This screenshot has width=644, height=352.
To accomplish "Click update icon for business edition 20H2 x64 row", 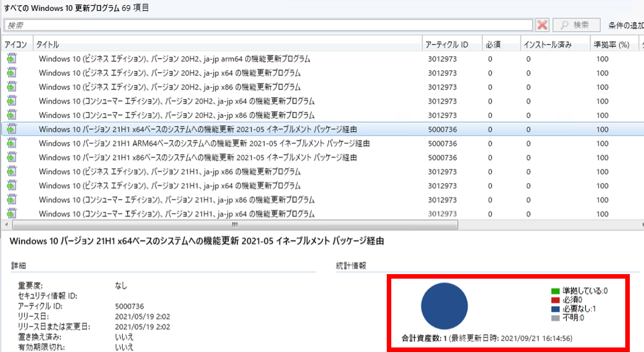I will pos(11,73).
